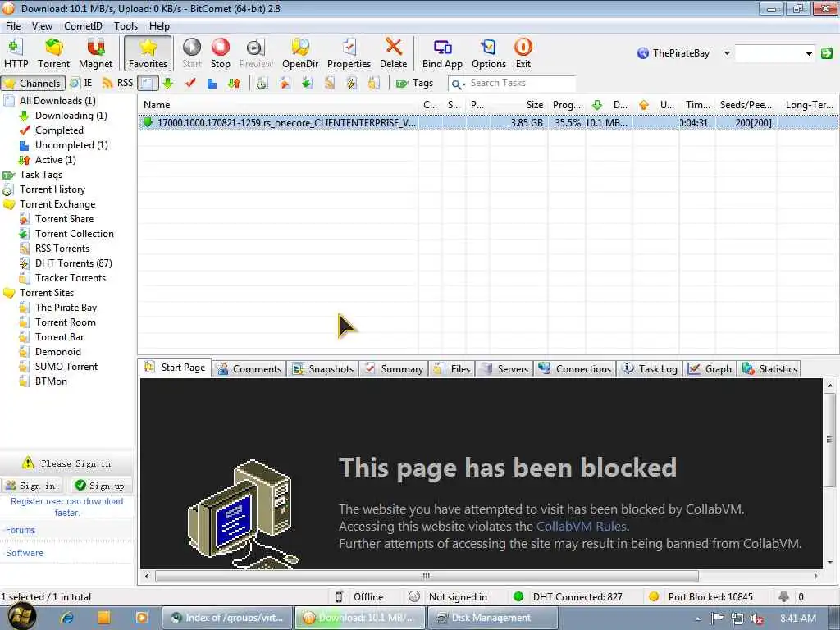Click green go search button

point(827,53)
